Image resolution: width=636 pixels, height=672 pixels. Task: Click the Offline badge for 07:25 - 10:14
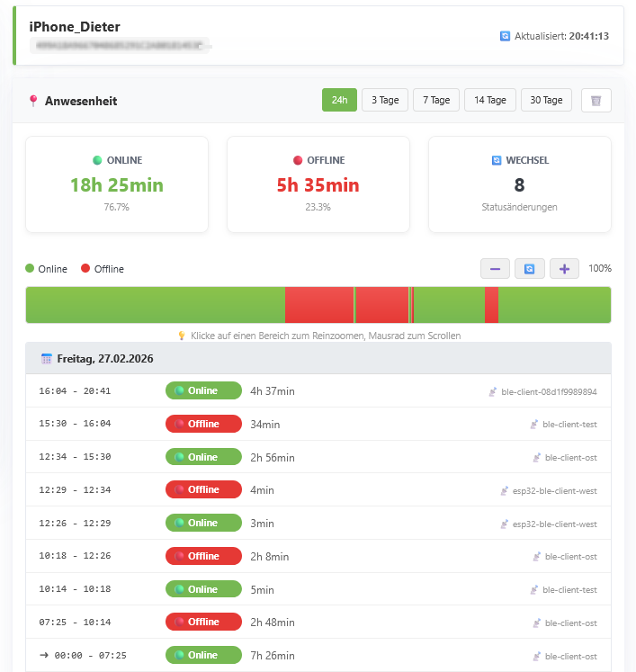pyautogui.click(x=203, y=622)
